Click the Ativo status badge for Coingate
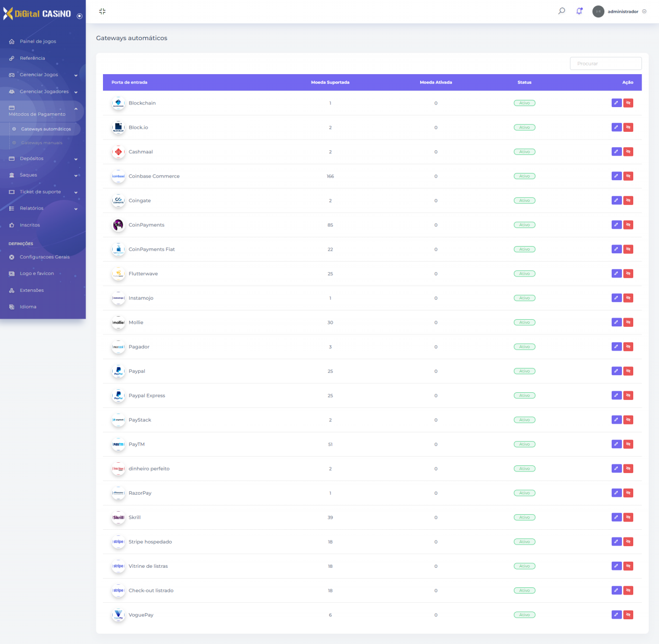The width and height of the screenshot is (659, 644). (x=524, y=200)
